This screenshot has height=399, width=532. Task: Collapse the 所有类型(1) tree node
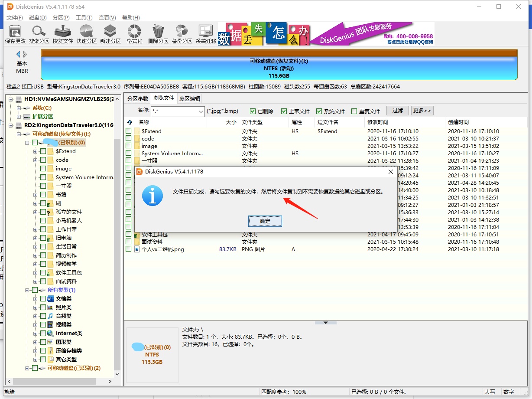tap(27, 290)
